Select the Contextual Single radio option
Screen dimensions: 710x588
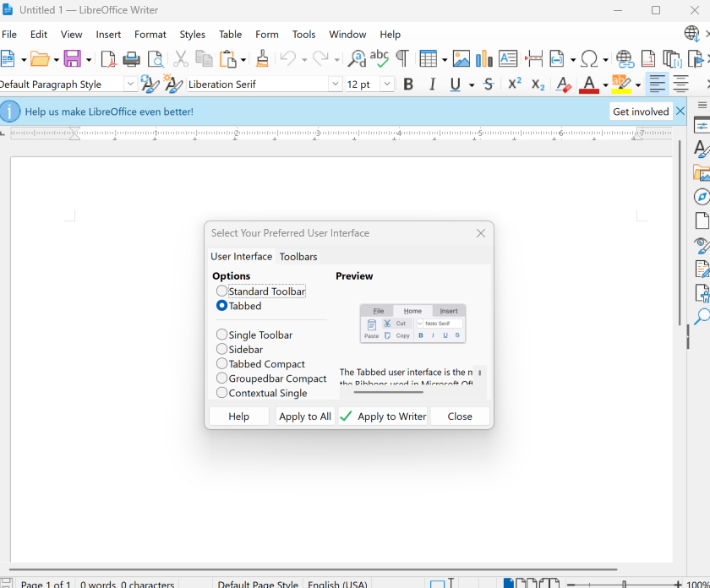[221, 393]
